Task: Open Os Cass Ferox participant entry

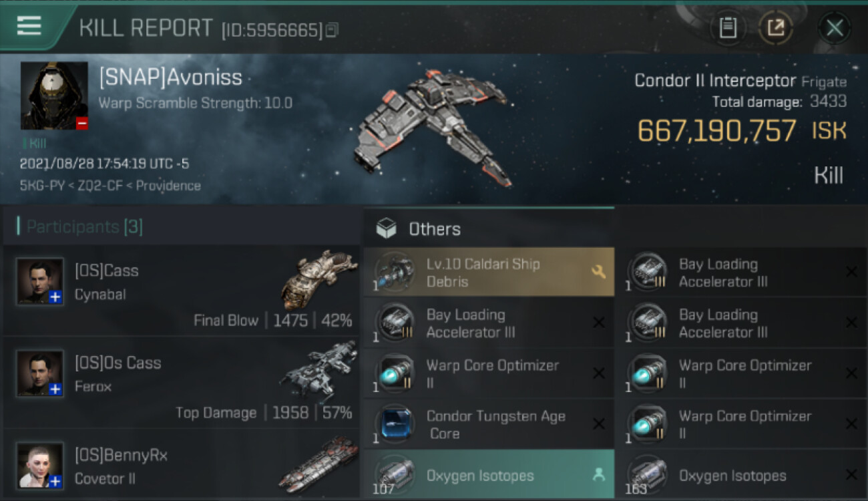Action: point(181,382)
